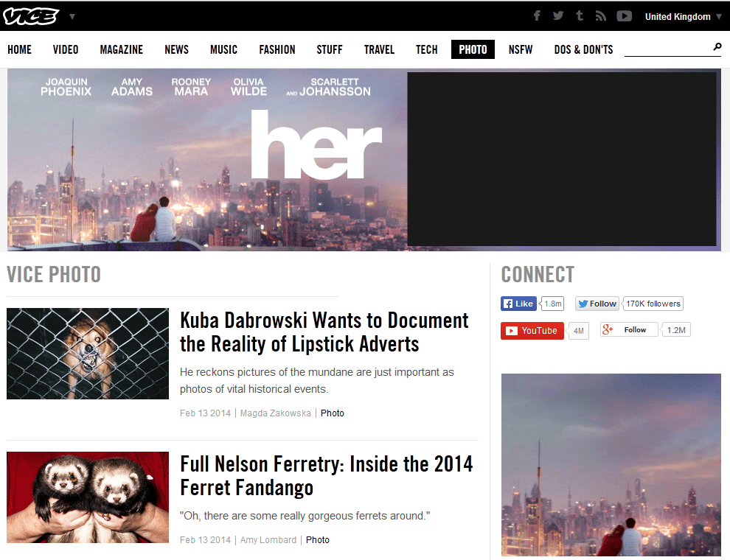The width and height of the screenshot is (730, 560).
Task: Click the 'He reckons pictures of the mundane' summary
Action: pyautogui.click(x=316, y=380)
